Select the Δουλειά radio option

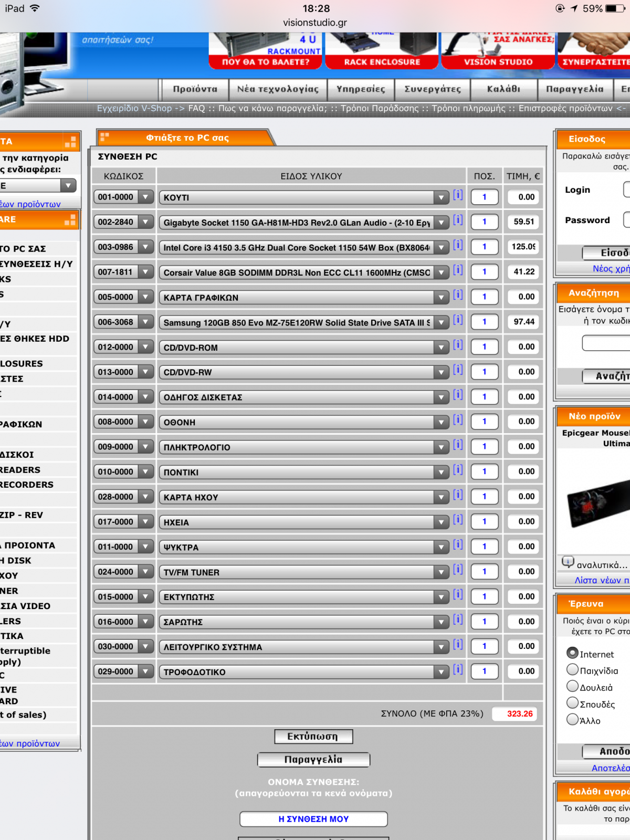click(572, 686)
